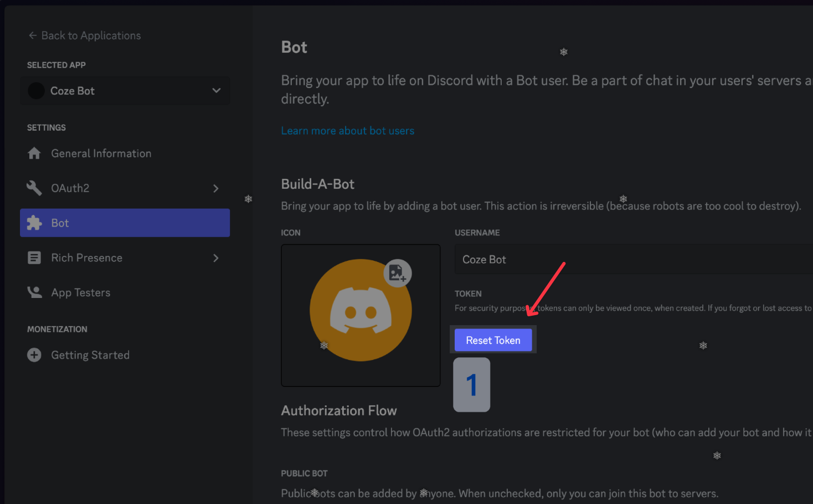
Task: Open Getting Started under Monetization
Action: point(90,355)
